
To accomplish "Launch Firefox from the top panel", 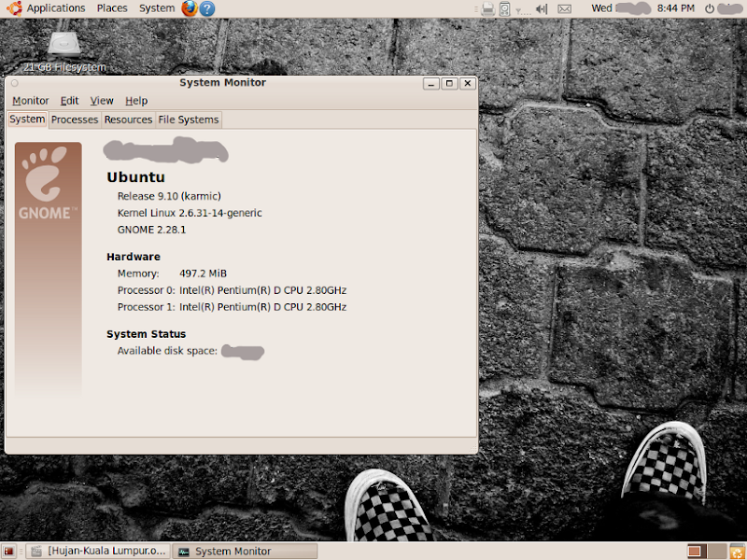I will coord(190,8).
